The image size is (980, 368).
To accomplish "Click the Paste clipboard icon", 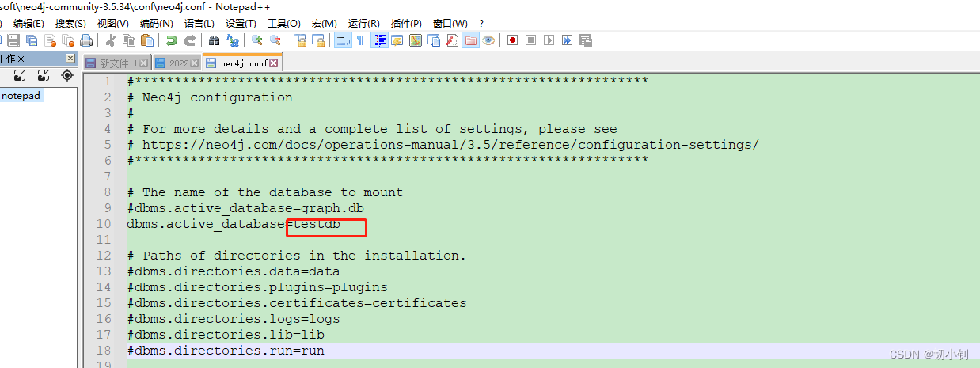I will click(x=147, y=40).
